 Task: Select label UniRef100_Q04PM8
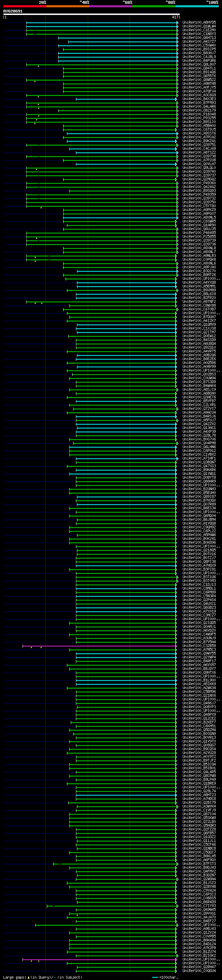click(199, 443)
